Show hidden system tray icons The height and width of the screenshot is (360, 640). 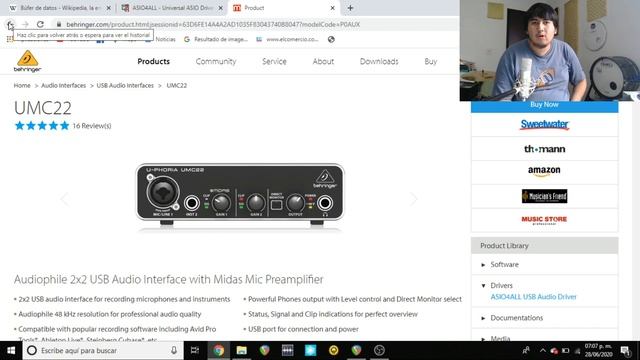542,350
